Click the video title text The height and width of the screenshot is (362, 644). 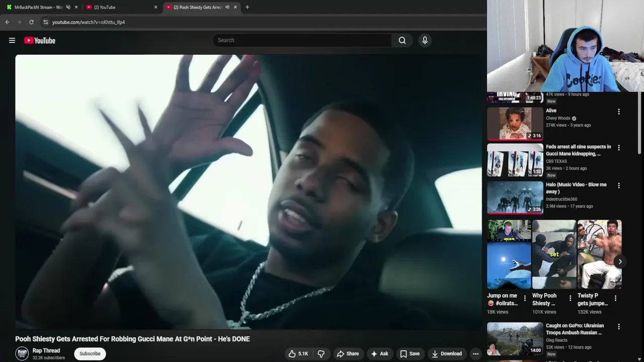[x=132, y=339]
